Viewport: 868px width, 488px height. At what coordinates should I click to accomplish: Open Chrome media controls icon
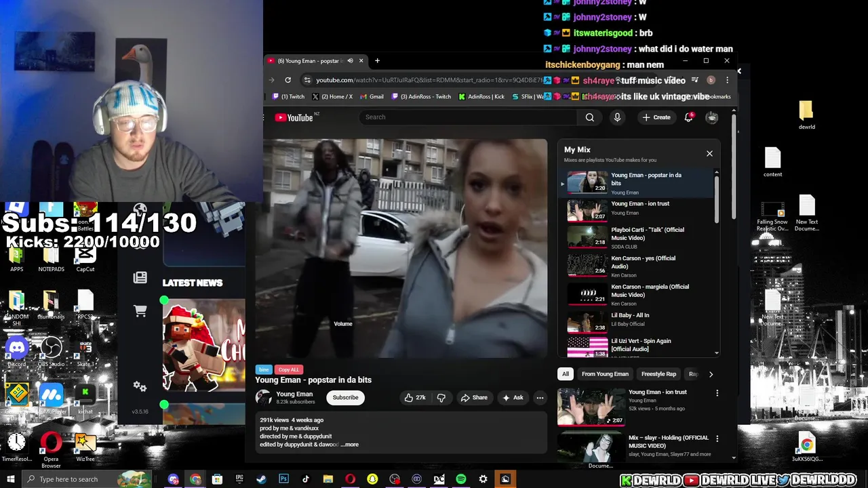pyautogui.click(x=694, y=80)
